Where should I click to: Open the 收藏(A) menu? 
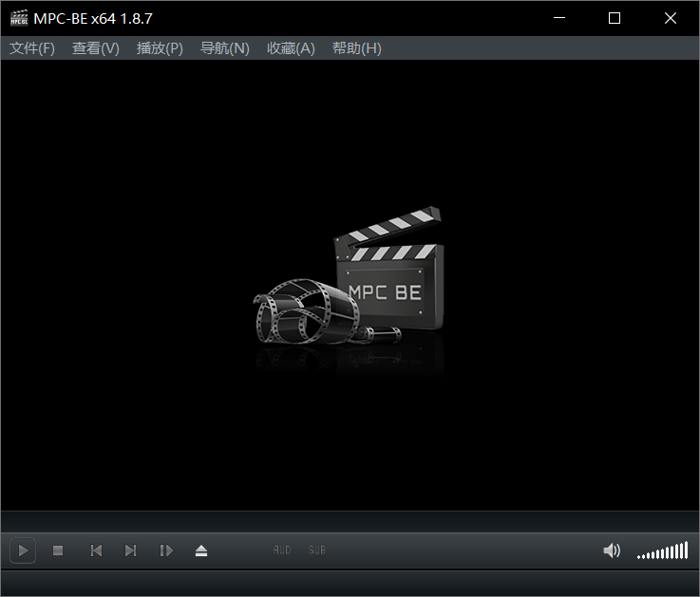point(291,48)
